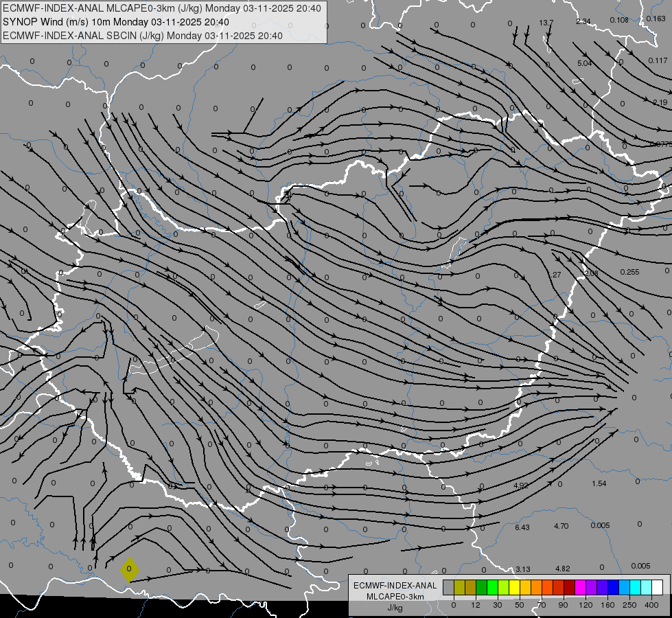The height and width of the screenshot is (618, 672).
Task: Pick the bright green legend swatch
Action: [x=493, y=587]
